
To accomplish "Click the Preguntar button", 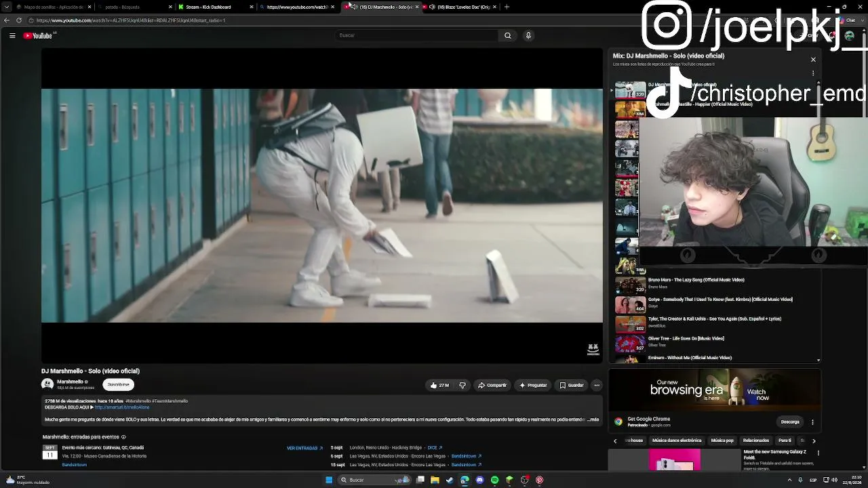I will (533, 385).
